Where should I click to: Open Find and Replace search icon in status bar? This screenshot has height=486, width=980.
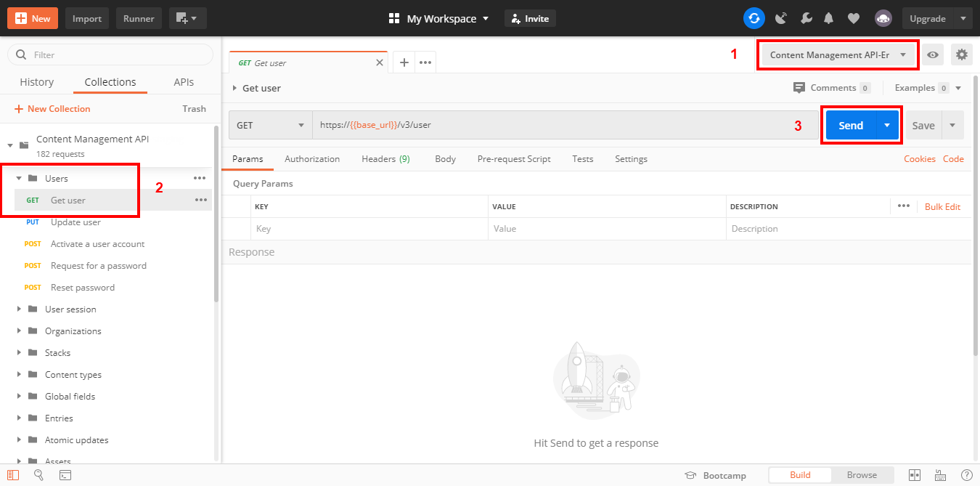point(38,475)
